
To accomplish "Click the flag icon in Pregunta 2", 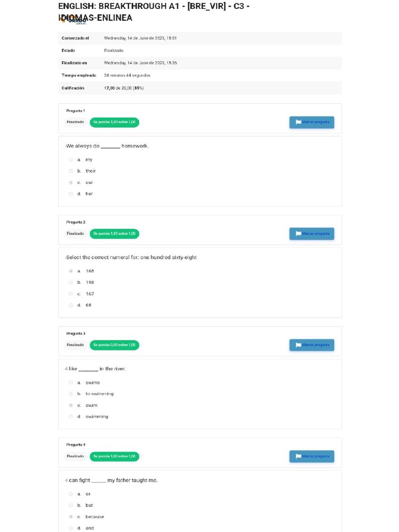I will (298, 234).
